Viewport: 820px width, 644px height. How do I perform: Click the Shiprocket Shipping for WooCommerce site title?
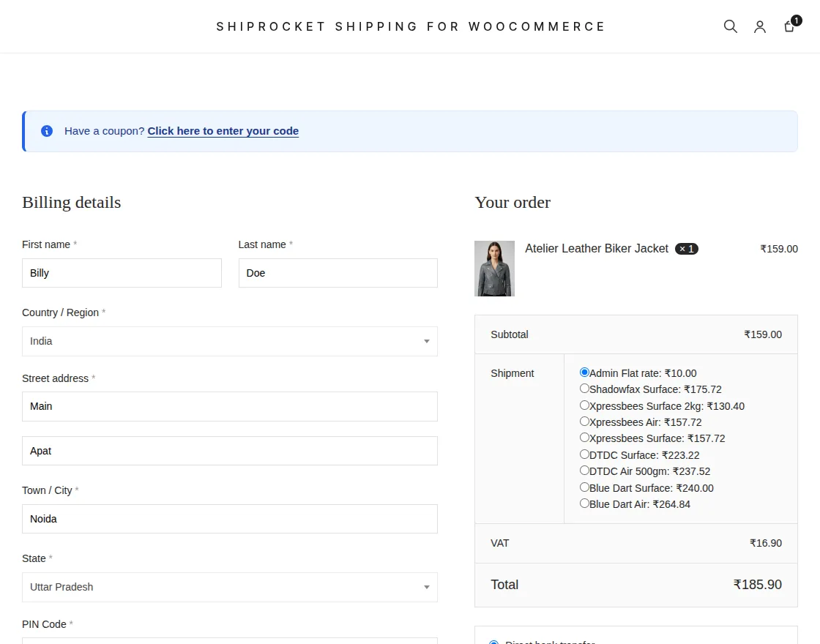click(x=411, y=26)
